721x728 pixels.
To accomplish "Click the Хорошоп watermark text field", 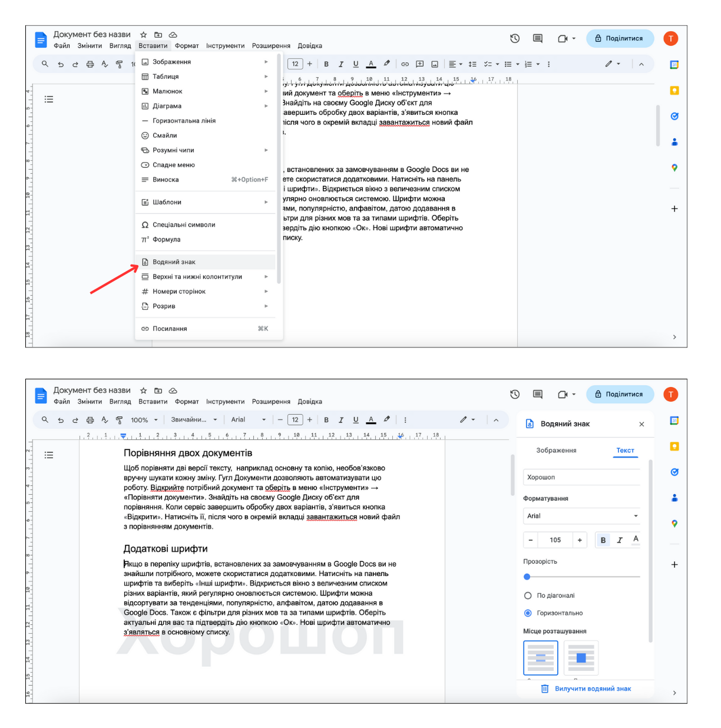I will coord(582,477).
